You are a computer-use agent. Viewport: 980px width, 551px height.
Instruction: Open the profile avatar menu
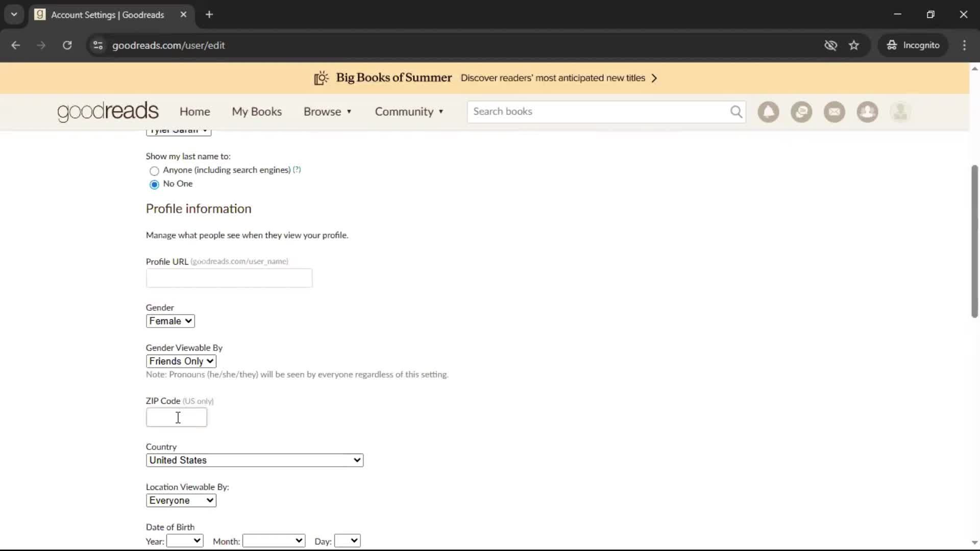tap(900, 112)
